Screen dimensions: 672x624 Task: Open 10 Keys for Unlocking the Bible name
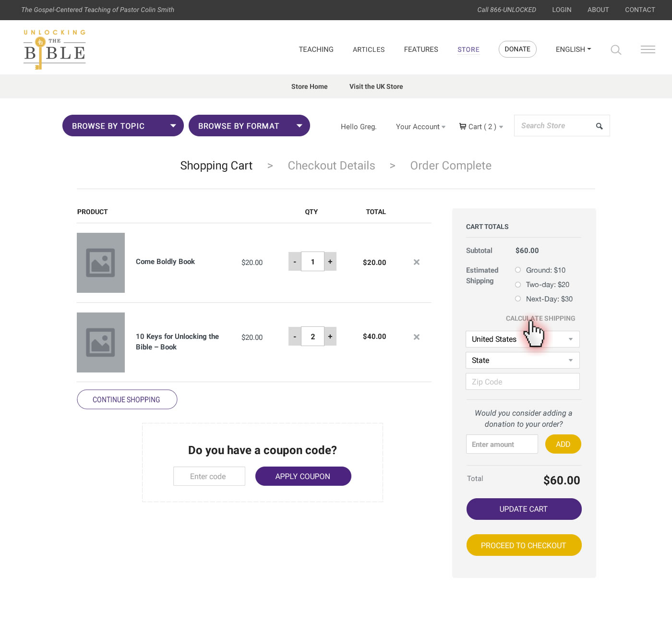tap(177, 342)
